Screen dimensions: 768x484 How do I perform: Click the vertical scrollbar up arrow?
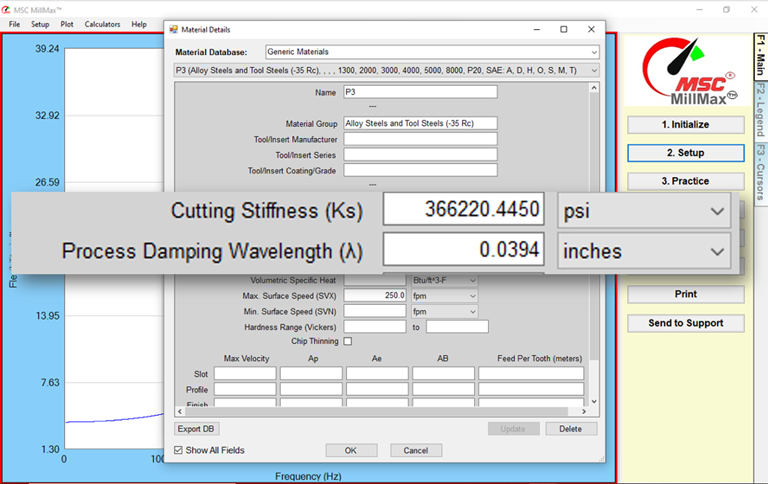coord(594,88)
